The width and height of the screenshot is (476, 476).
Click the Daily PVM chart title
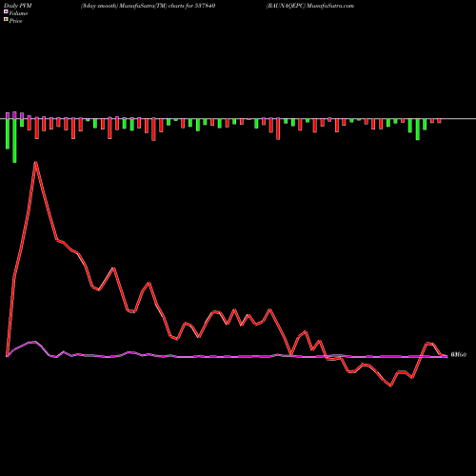click(18, 6)
